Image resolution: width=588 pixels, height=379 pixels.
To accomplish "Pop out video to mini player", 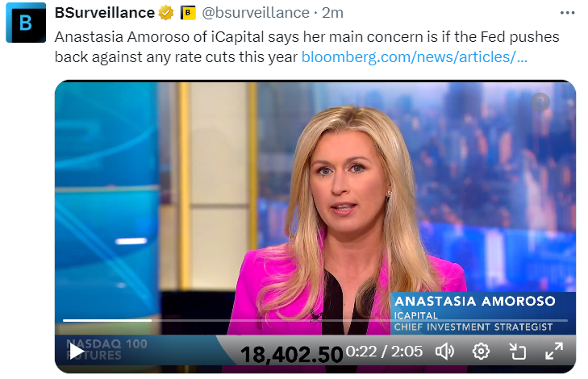I will (x=518, y=352).
